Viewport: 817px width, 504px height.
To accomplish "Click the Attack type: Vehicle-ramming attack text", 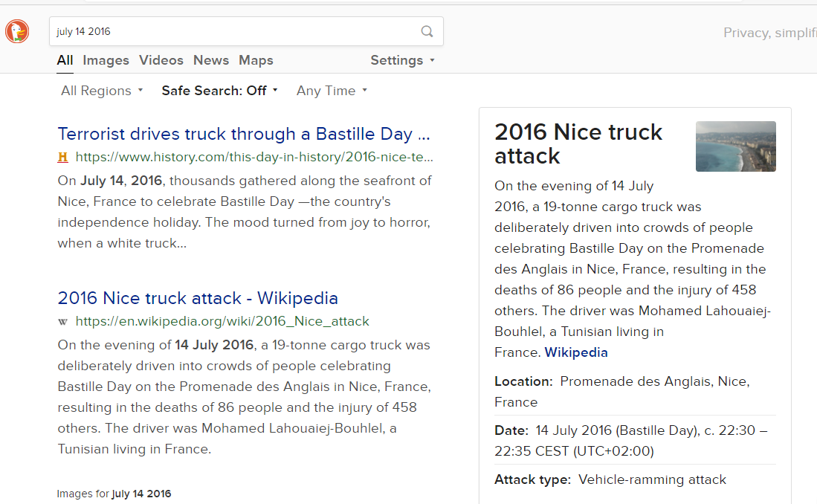I will pyautogui.click(x=610, y=479).
